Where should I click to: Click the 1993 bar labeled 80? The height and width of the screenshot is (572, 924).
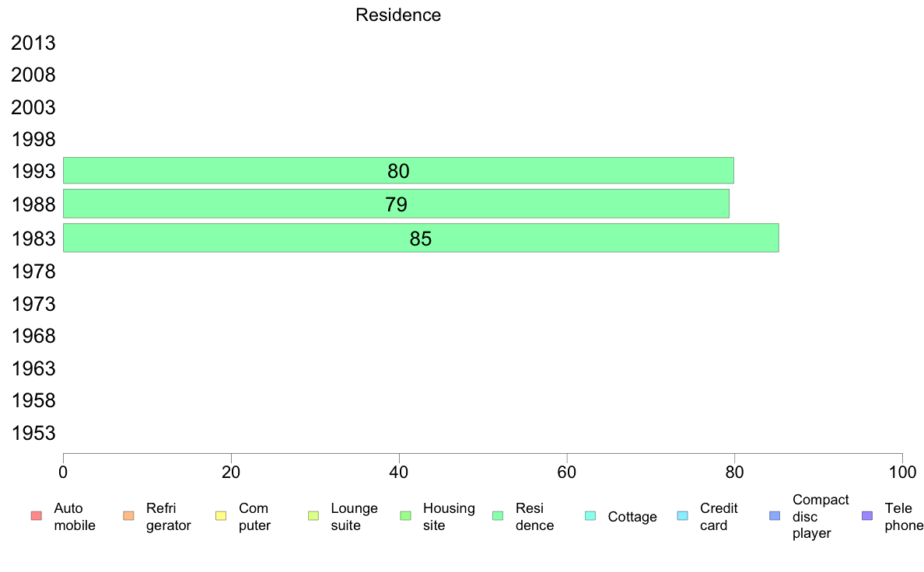click(x=398, y=170)
